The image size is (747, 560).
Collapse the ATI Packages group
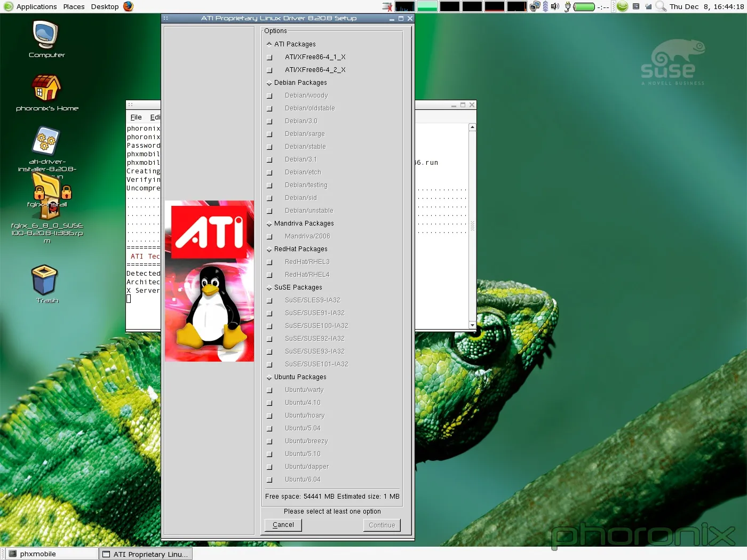[x=269, y=44]
